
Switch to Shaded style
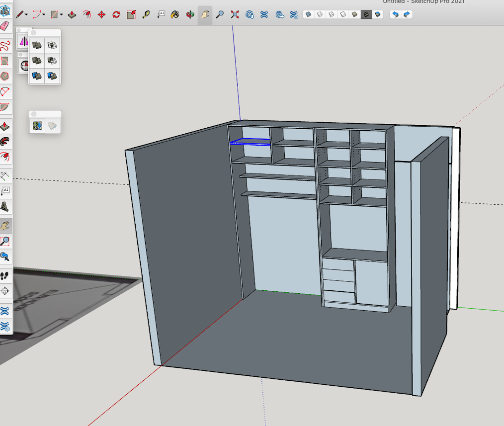(x=354, y=14)
